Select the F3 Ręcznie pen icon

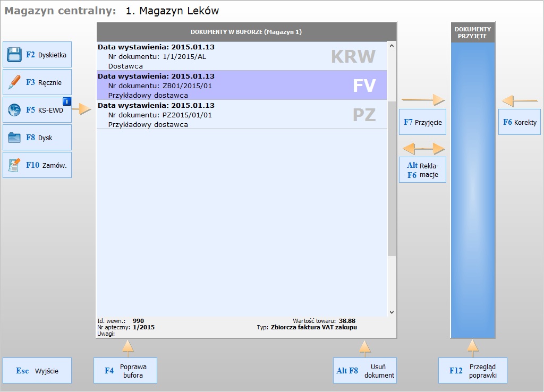click(14, 82)
